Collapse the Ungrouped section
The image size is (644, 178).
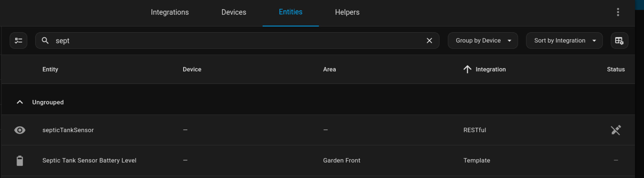tap(19, 102)
